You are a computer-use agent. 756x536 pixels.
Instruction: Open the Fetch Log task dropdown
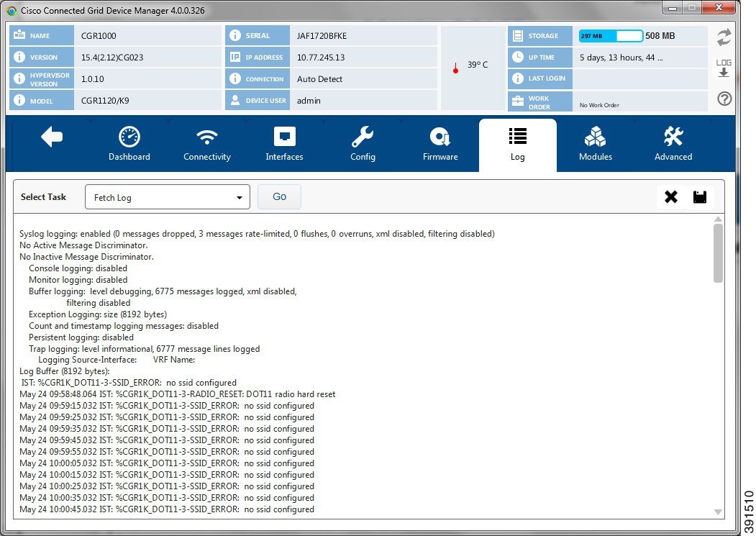(x=168, y=197)
